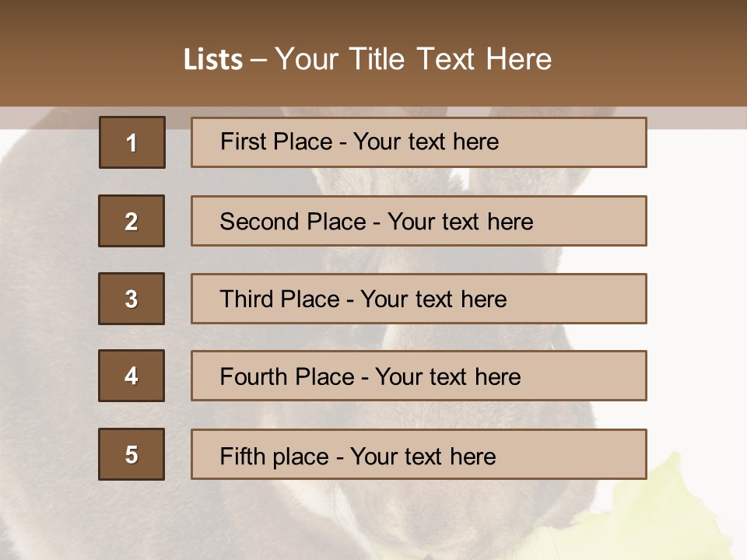Screen dimensions: 747x560
Task: Click the number 5 box
Action: point(132,454)
